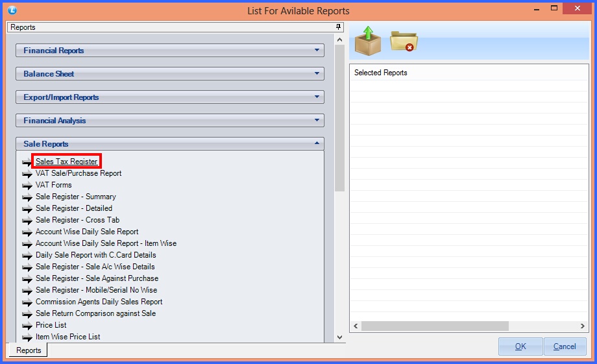Image resolution: width=597 pixels, height=364 pixels.
Task: Expand the Balance Sheet section
Action: coord(170,73)
